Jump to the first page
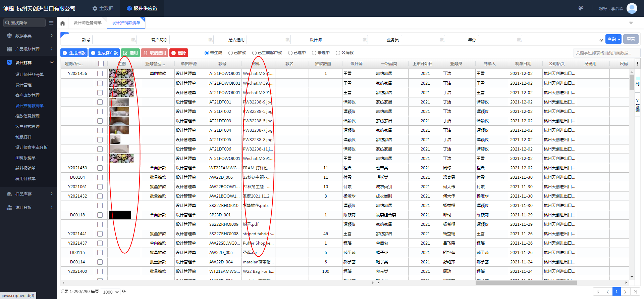The width and height of the screenshot is (644, 299). point(598,292)
